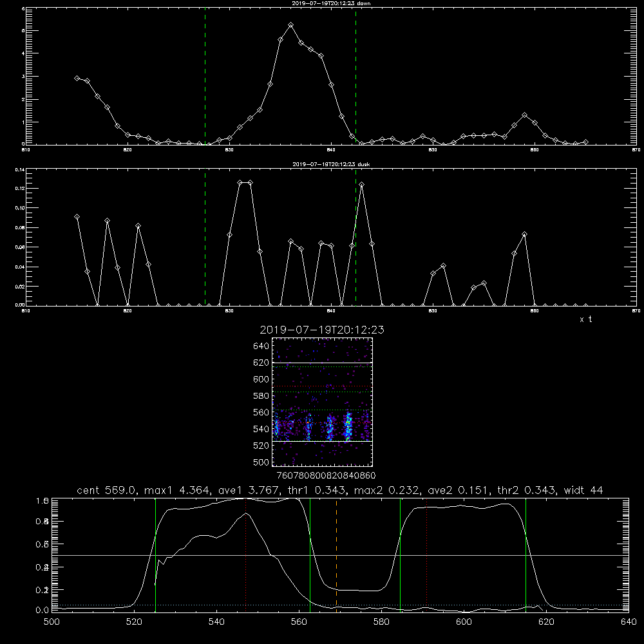Click the '540' label on the spectrogram y-axis
Viewport: 644px width, 644px height.
click(261, 429)
